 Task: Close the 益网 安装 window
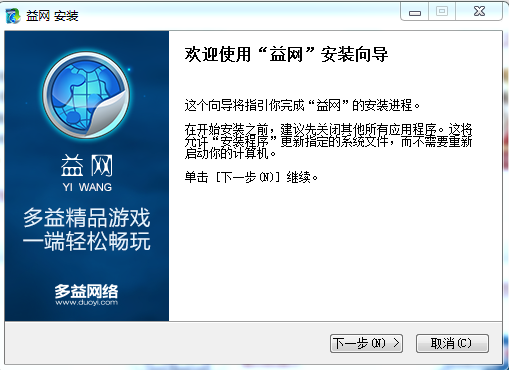[479, 12]
